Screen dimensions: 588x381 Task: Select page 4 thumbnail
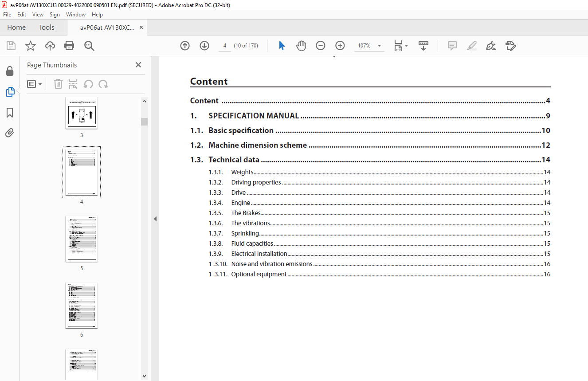tap(82, 172)
